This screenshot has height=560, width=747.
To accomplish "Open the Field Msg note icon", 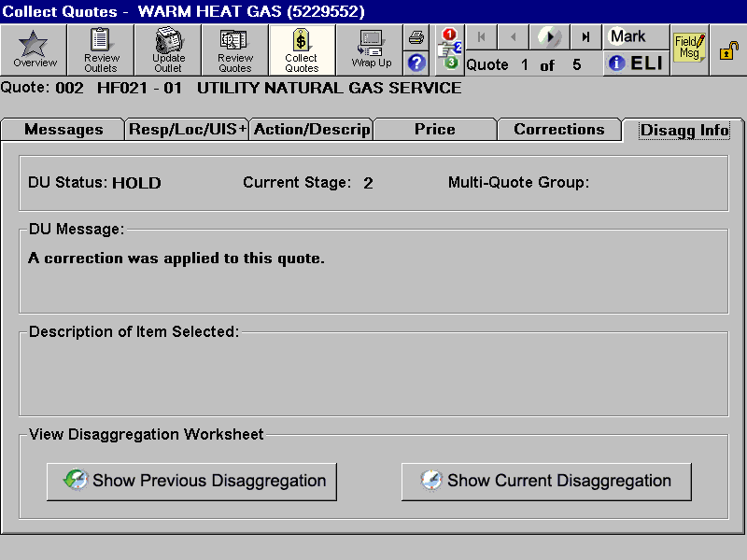I will coord(689,49).
